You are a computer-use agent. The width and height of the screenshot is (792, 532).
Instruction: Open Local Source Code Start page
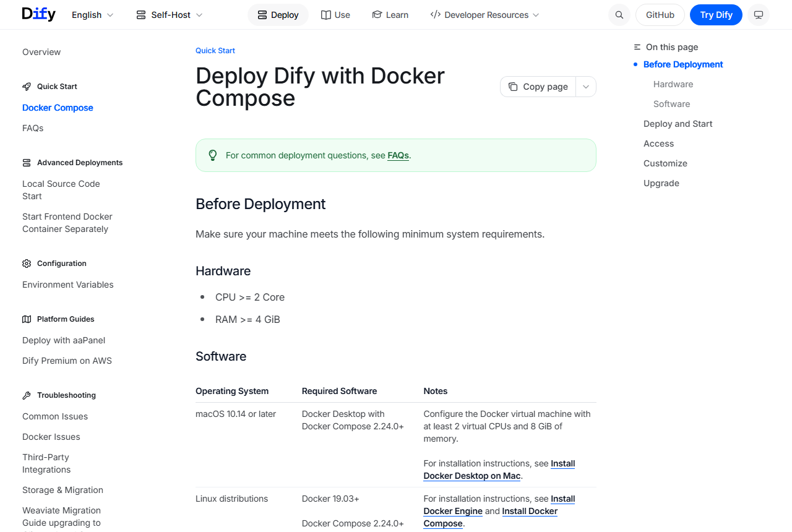pos(61,190)
